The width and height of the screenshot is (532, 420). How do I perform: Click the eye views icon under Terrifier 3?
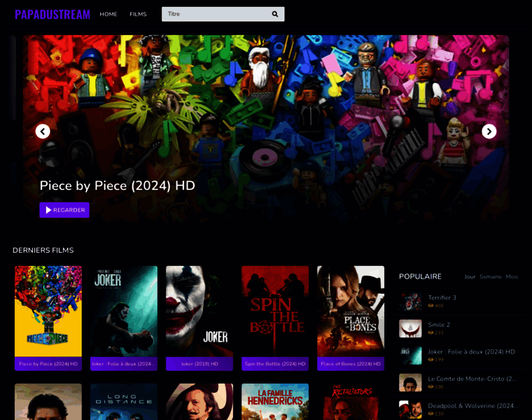tap(431, 306)
